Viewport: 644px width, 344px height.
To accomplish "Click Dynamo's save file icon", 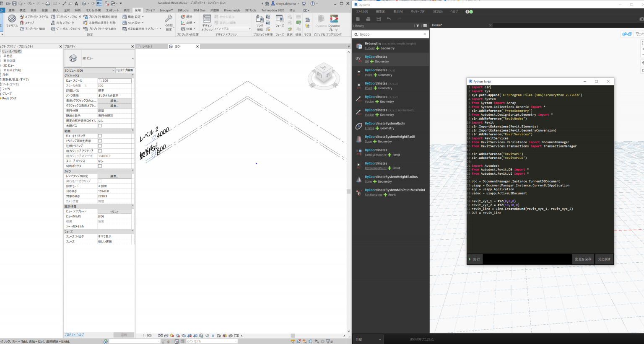I will 379,19.
